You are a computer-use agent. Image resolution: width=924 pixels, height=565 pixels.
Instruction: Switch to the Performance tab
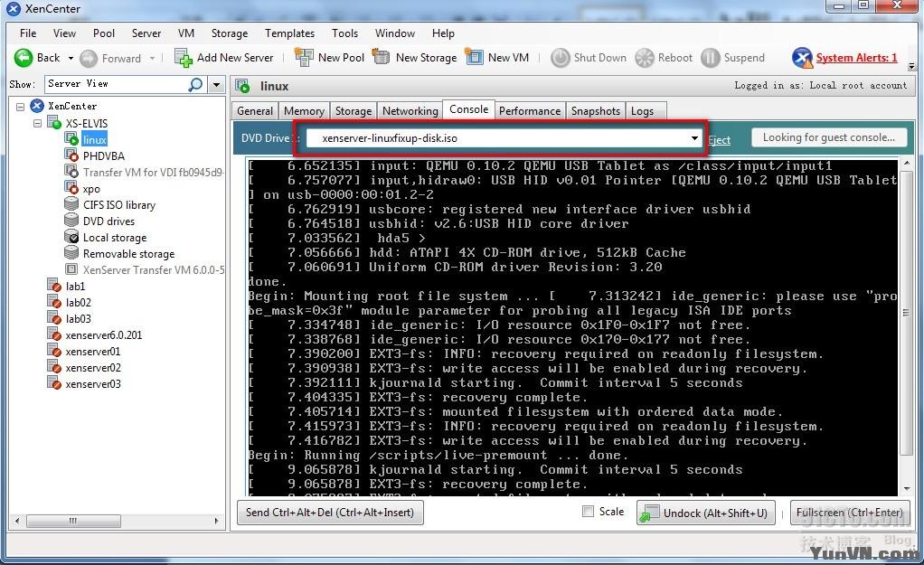point(530,111)
